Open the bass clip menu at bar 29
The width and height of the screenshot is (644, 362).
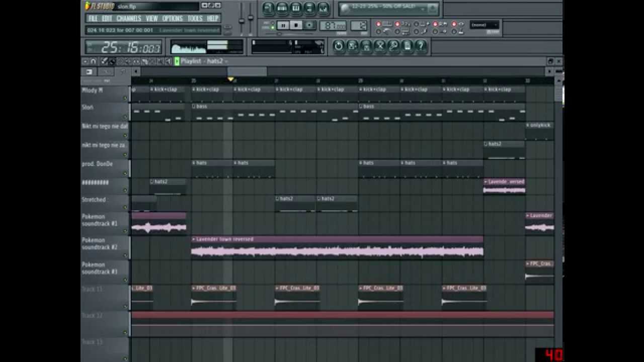(x=361, y=107)
